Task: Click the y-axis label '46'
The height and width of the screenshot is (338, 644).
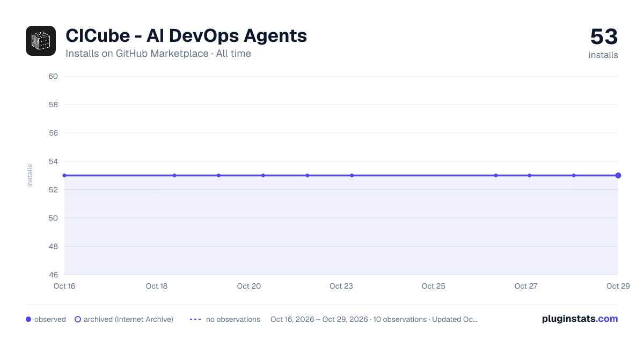Action: (53, 275)
